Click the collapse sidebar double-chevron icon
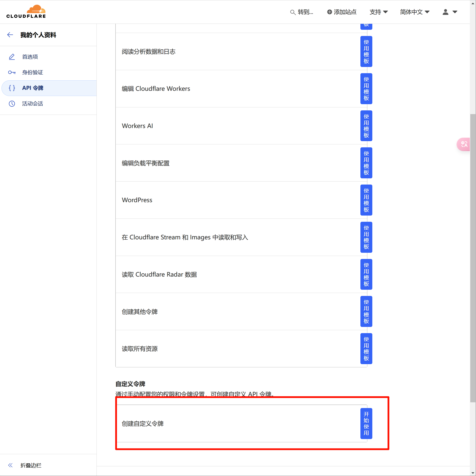 [10, 465]
